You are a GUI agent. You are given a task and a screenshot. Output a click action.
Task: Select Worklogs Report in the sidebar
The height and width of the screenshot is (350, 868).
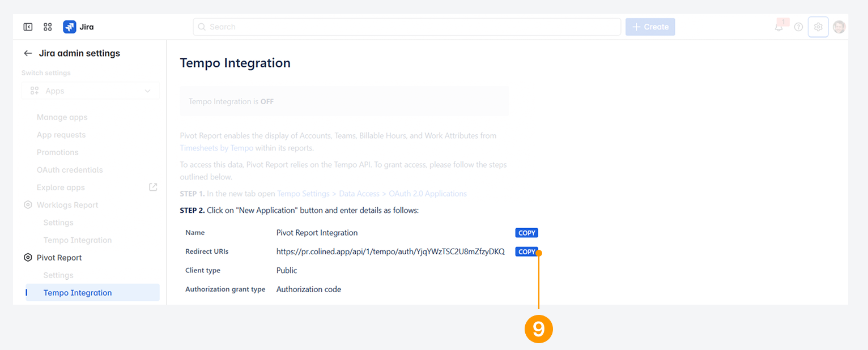tap(67, 205)
